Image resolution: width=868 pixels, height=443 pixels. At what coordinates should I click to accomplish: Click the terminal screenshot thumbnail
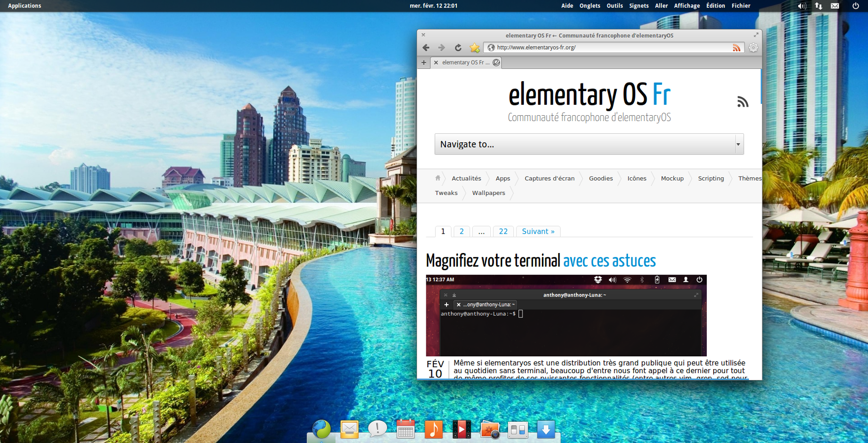pyautogui.click(x=566, y=316)
